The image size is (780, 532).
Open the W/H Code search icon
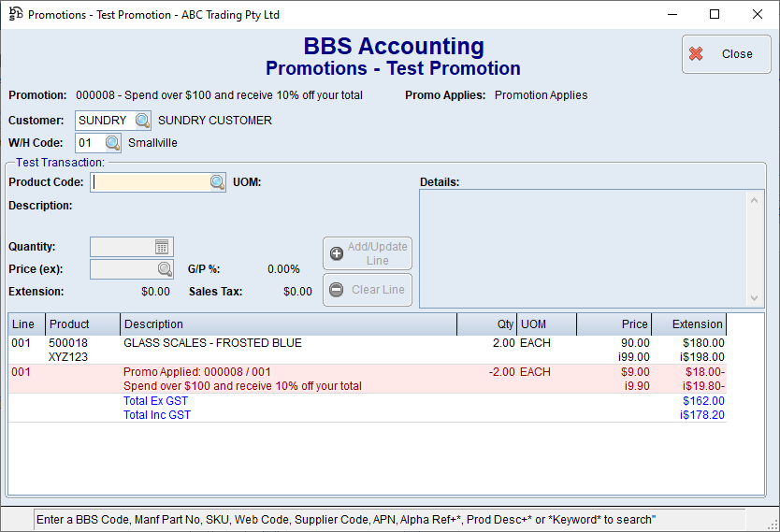point(112,143)
